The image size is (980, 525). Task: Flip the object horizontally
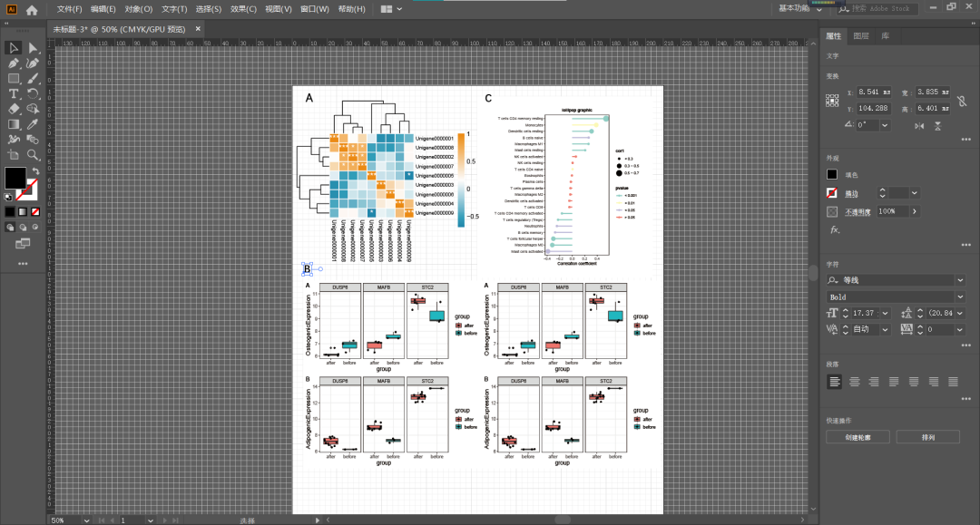coord(919,125)
